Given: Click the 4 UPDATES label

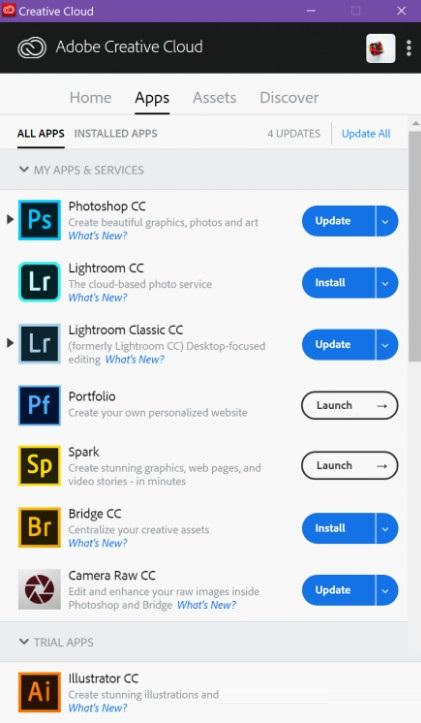Looking at the screenshot, I should point(294,134).
